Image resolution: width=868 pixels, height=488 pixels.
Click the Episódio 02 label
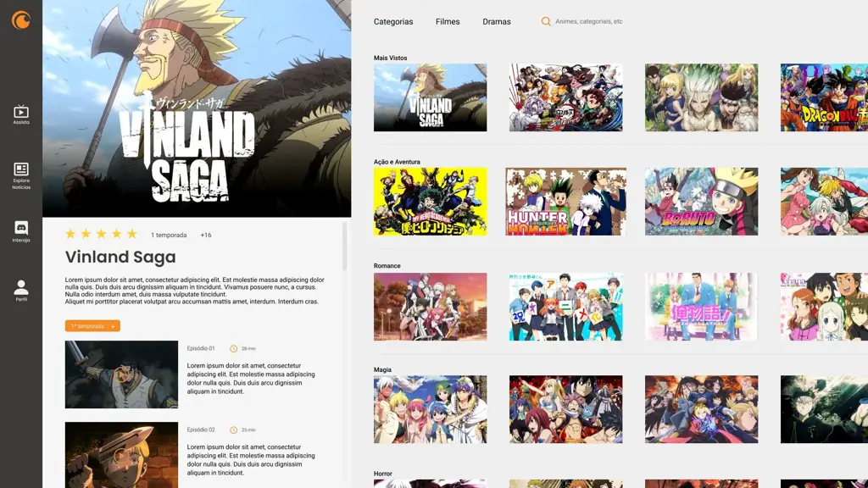tap(200, 430)
